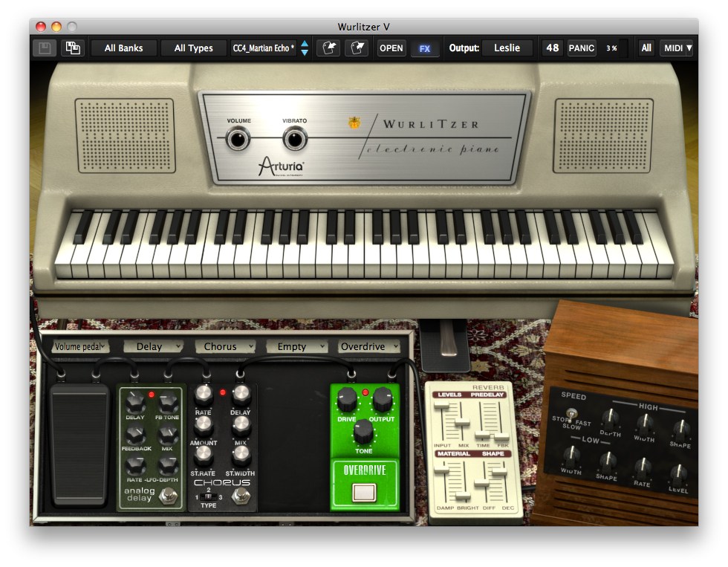Click the Leslie HIGH WIDTH knob
The image size is (728, 567).
pyautogui.click(x=645, y=424)
